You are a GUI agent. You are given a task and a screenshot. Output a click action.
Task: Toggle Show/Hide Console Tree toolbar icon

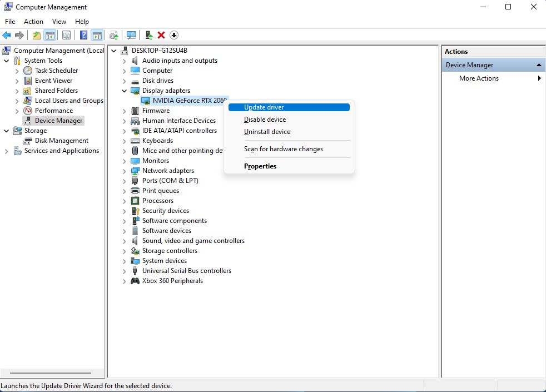point(50,35)
